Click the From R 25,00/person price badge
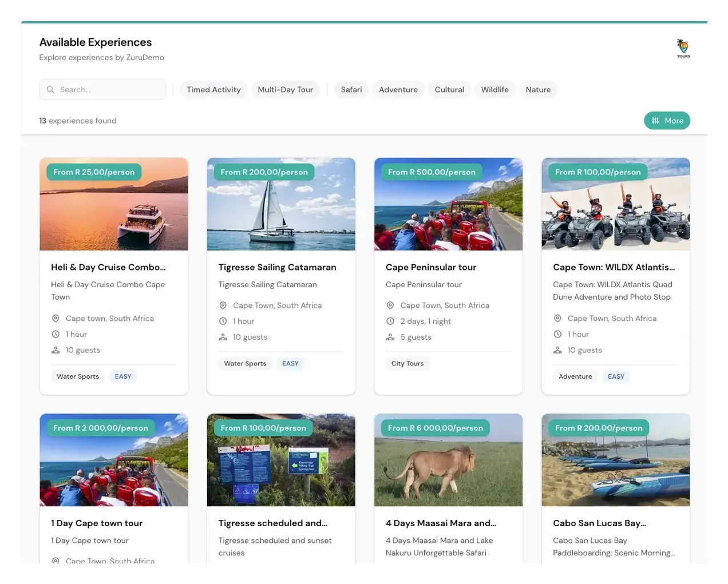This screenshot has height=584, width=728. tap(94, 172)
